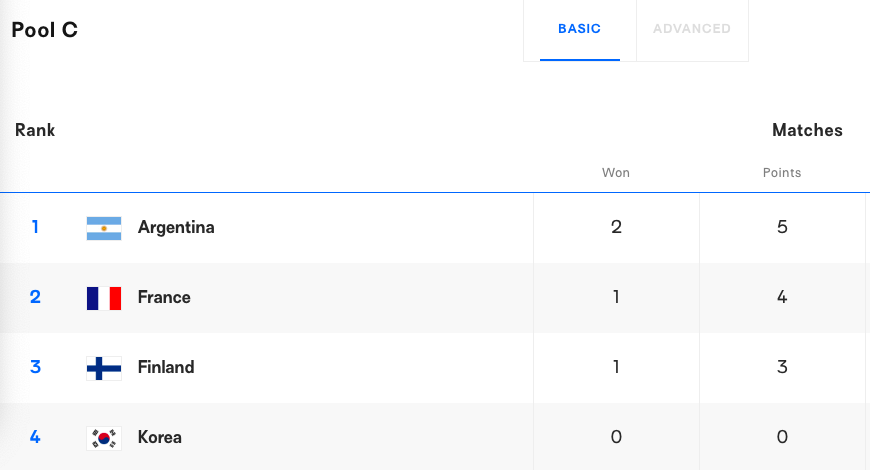The height and width of the screenshot is (470, 870).
Task: Click rank number 1
Action: 35,227
